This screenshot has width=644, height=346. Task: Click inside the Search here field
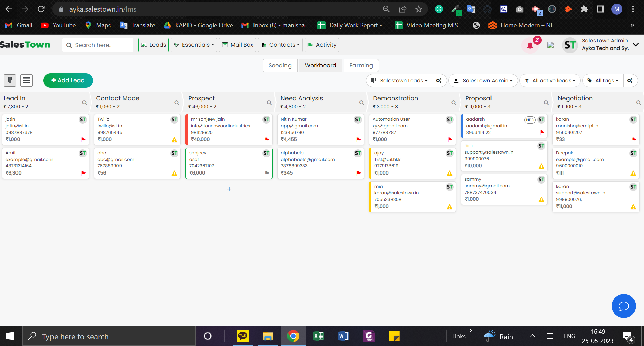click(98, 45)
